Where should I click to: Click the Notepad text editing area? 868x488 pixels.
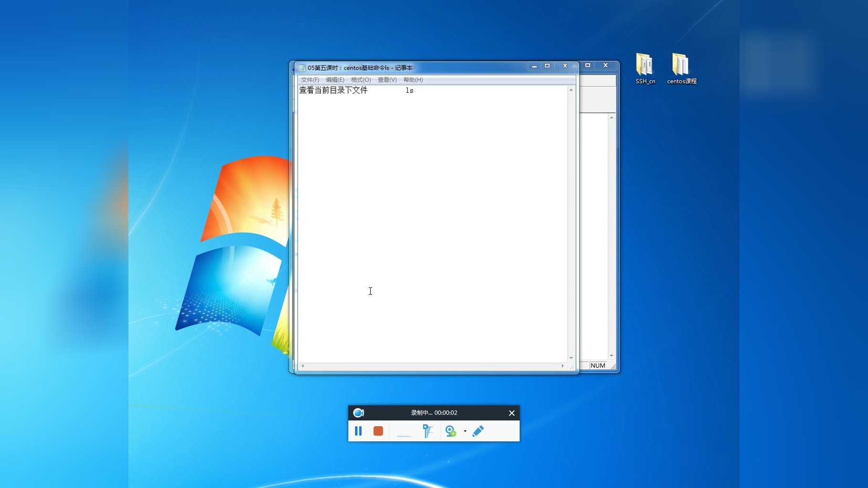tap(433, 224)
